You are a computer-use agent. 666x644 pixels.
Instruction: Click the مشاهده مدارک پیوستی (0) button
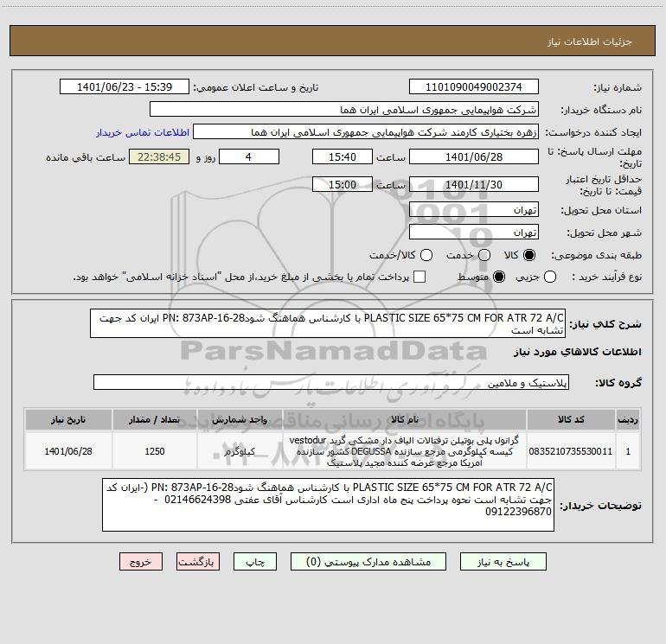368,562
